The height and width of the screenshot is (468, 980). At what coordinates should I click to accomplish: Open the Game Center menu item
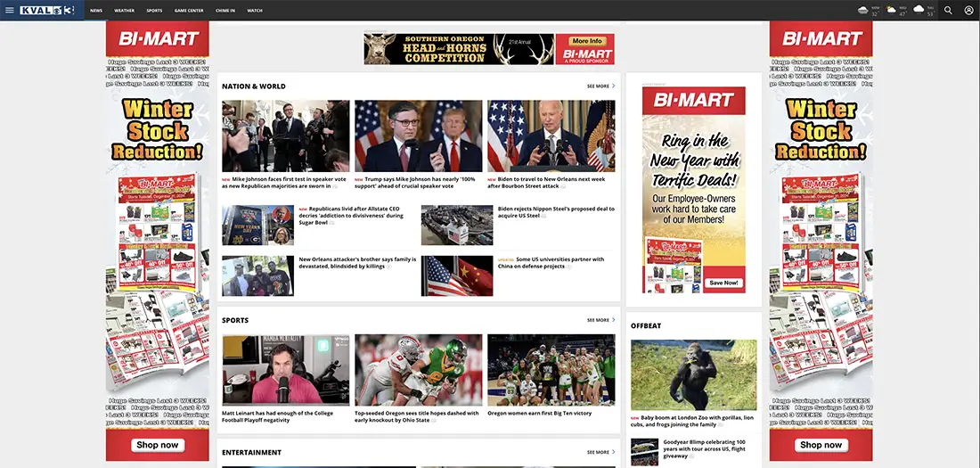pyautogui.click(x=189, y=11)
